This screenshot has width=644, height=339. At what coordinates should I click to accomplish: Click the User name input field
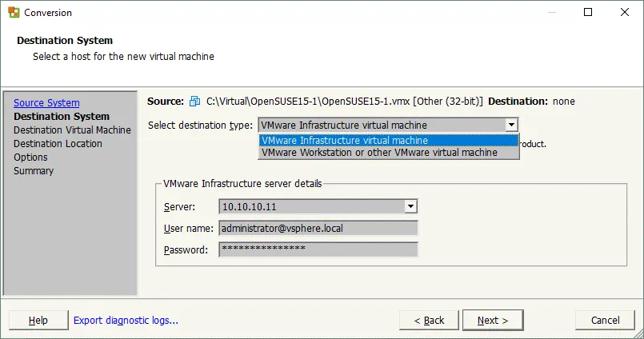point(318,228)
